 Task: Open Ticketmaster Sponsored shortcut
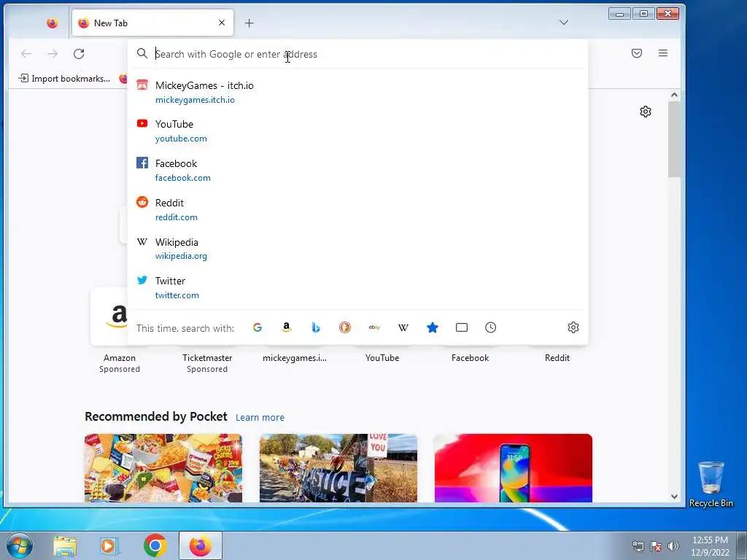207,363
